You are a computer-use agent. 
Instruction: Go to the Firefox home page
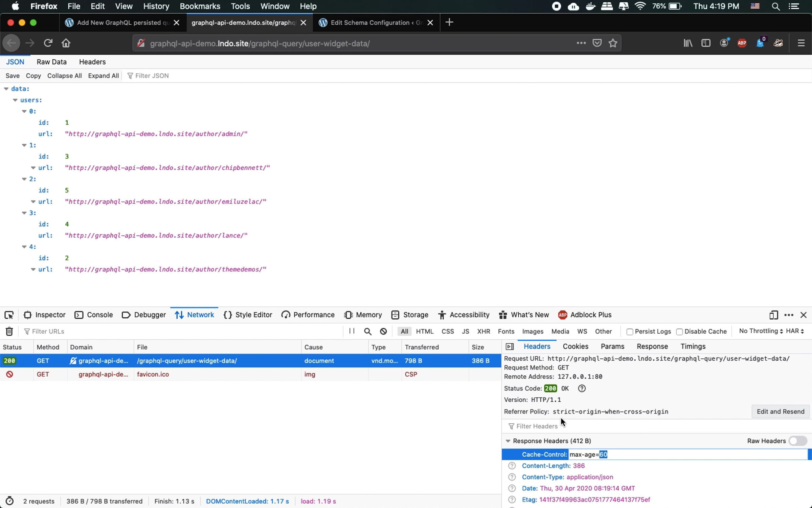point(66,43)
